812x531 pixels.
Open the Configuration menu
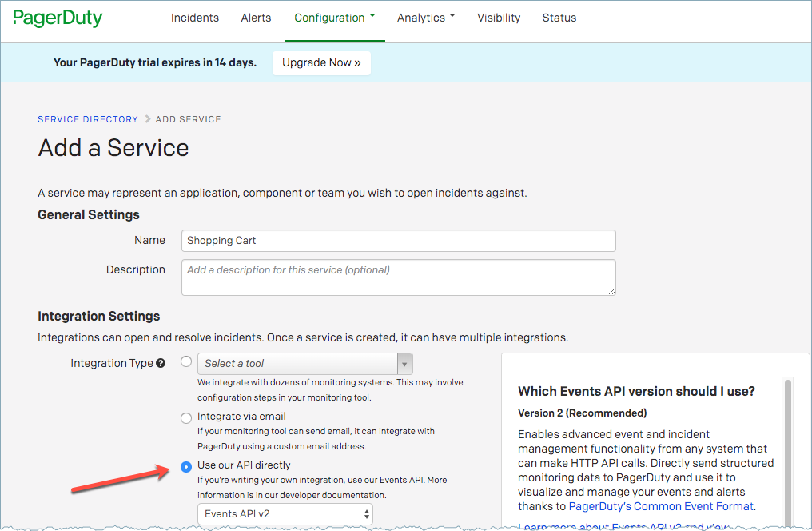[x=335, y=18]
